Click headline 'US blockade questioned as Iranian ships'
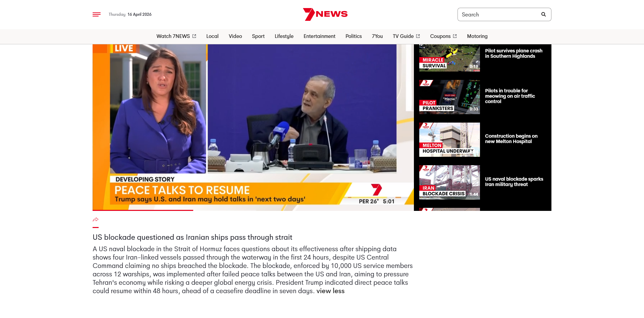Image resolution: width=644 pixels, height=318 pixels. coord(193,237)
